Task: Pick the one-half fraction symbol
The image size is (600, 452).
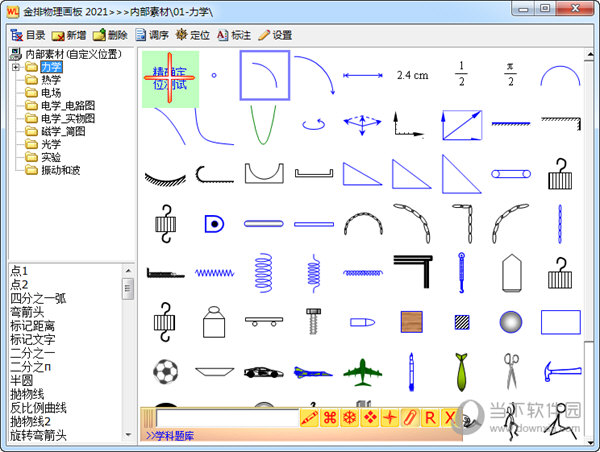Action: [461, 74]
